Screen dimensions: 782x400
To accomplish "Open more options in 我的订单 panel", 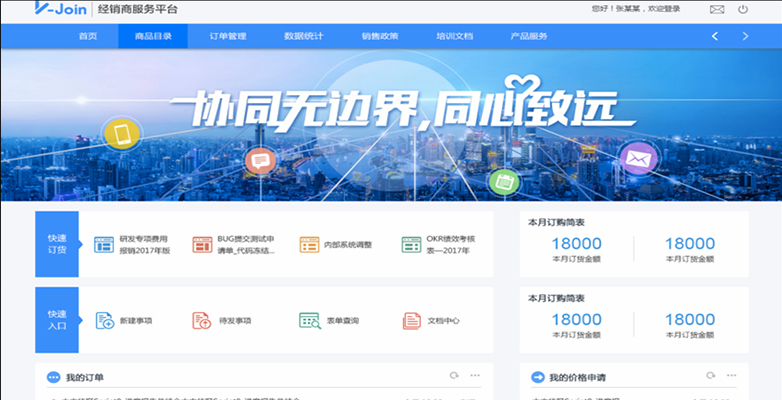I will click(x=476, y=376).
